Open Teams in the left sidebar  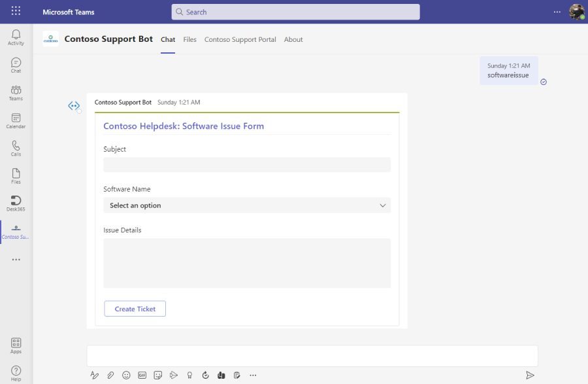click(x=16, y=93)
